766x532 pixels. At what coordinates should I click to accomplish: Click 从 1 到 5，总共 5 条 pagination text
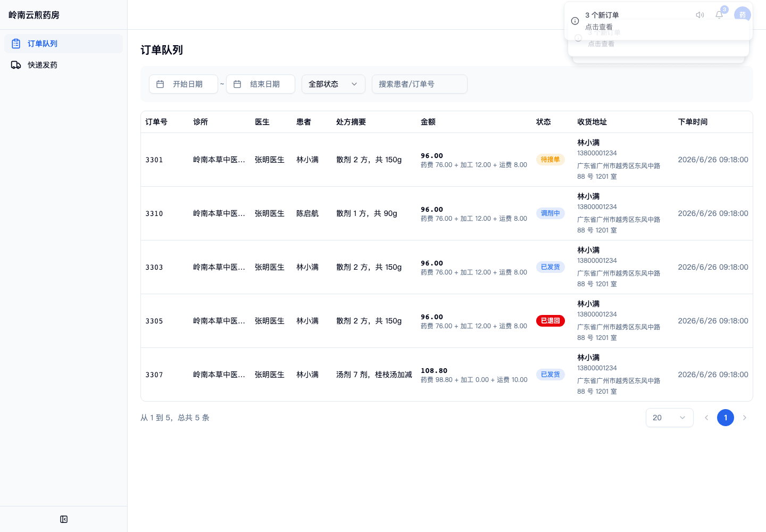[x=175, y=418]
